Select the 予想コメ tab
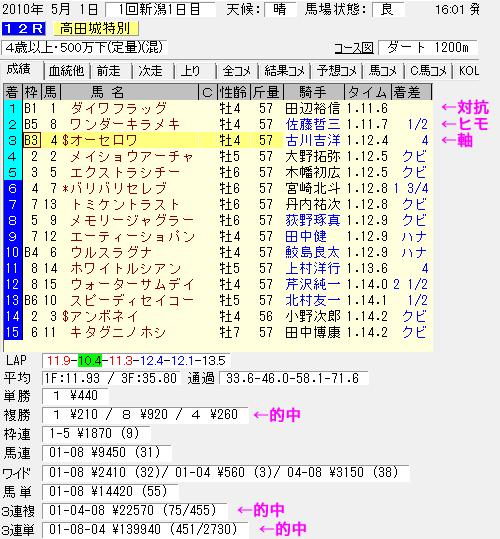The height and width of the screenshot is (539, 500). click(x=337, y=71)
